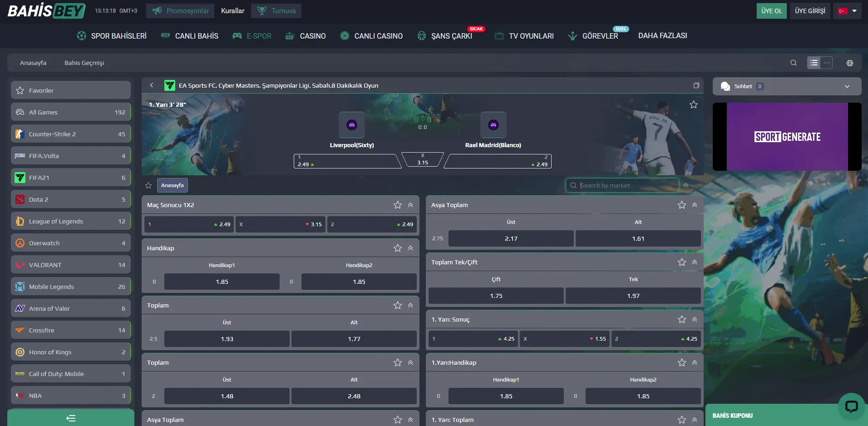Select FIFA.Volta in game list

pos(71,156)
